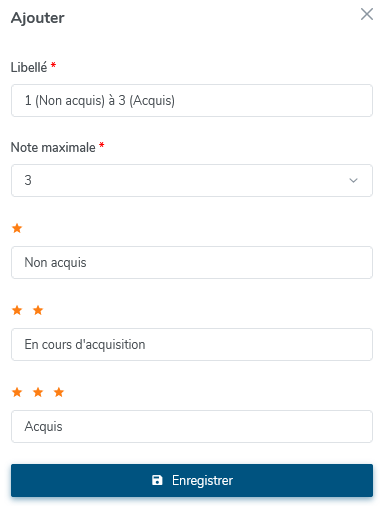Screen dimensions: 381x510
Task: Click the Libellé text field
Action: 192,100
